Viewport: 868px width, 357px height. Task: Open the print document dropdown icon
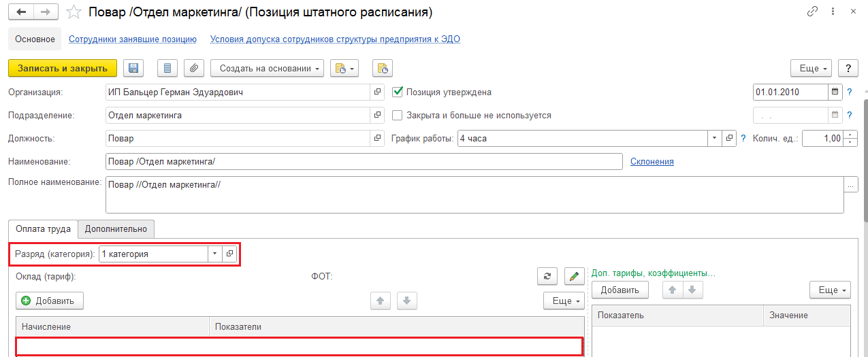344,68
